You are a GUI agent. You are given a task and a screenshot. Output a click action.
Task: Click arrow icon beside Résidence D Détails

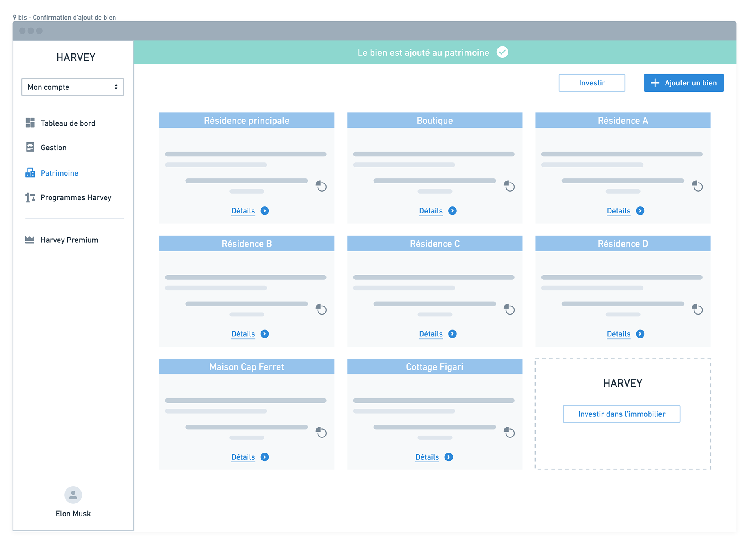tap(640, 334)
